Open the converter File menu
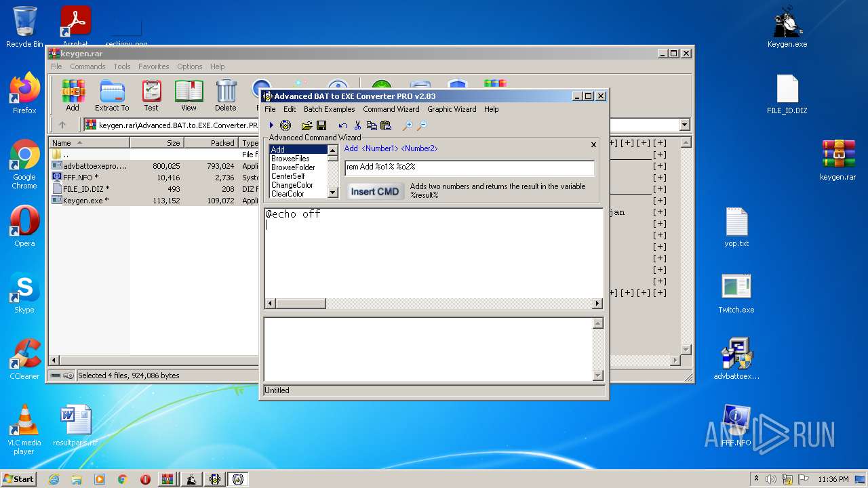The height and width of the screenshot is (488, 868). pyautogui.click(x=270, y=109)
